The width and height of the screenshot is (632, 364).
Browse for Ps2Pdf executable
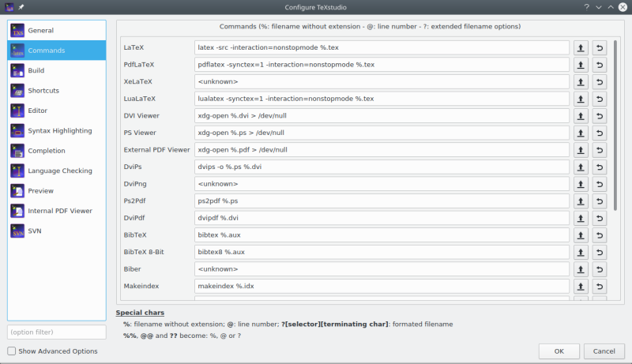coord(581,201)
